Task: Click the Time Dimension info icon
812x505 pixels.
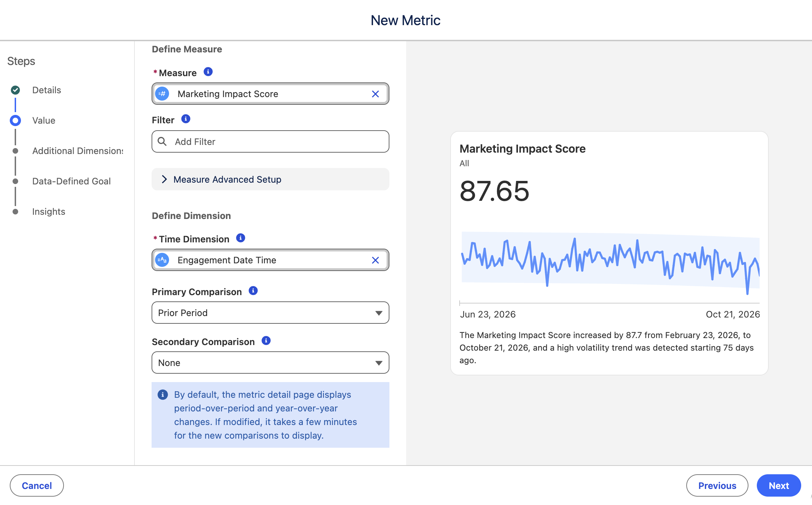Action: (241, 238)
